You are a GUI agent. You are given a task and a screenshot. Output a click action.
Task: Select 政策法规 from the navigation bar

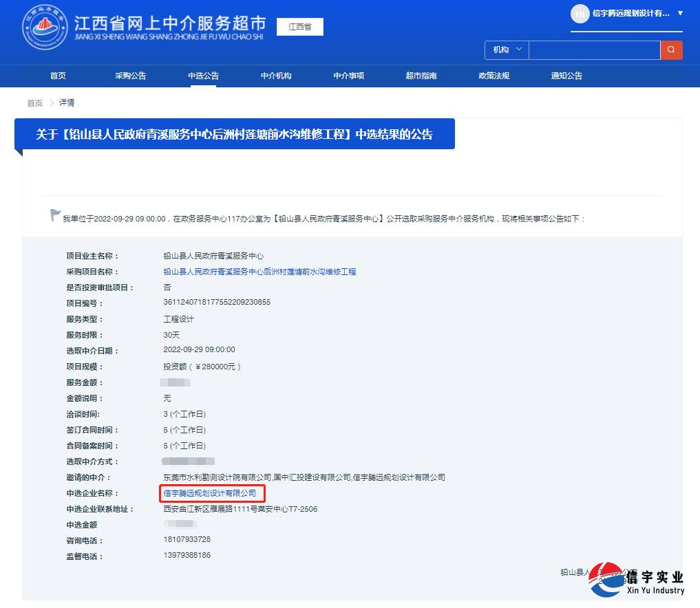pyautogui.click(x=494, y=76)
